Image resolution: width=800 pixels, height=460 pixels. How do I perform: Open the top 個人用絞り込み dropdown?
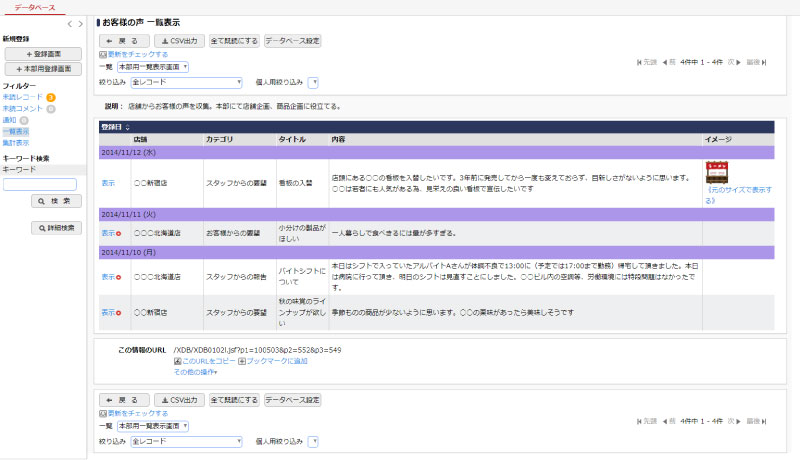(x=313, y=83)
